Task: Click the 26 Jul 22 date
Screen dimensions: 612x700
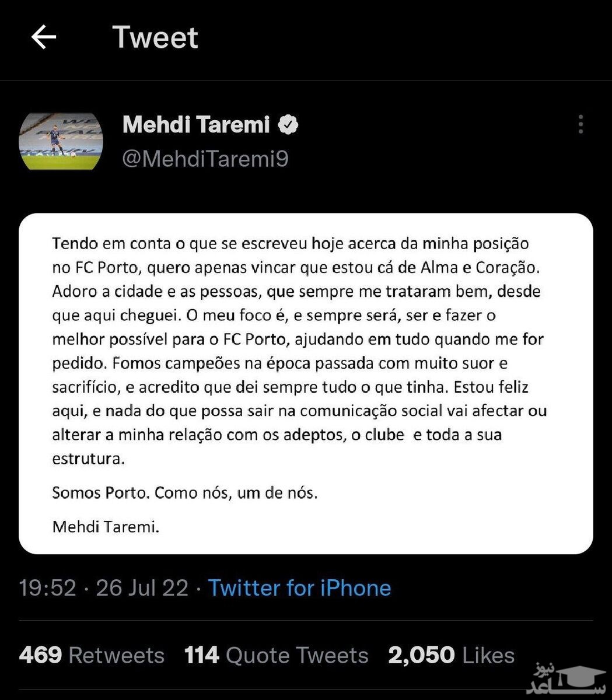Action: tap(142, 588)
